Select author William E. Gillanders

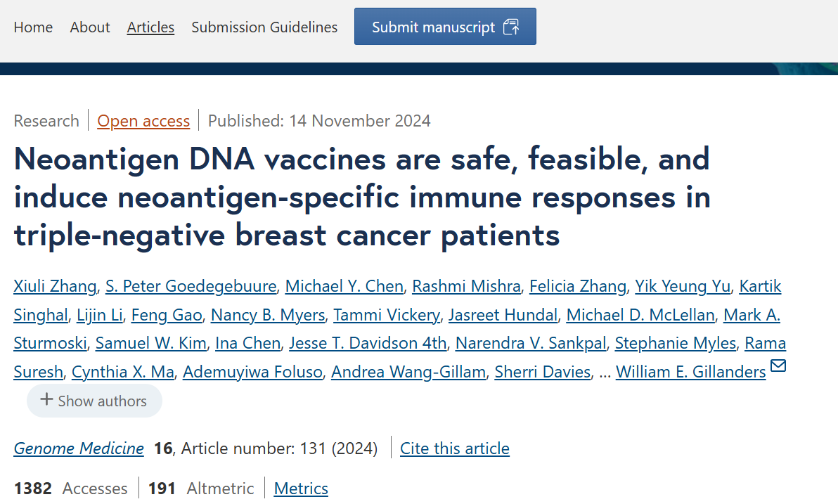[690, 372]
